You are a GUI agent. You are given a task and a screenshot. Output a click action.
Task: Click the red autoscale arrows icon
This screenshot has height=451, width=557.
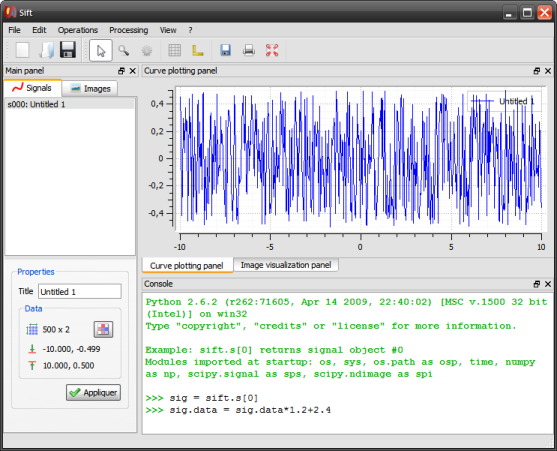point(272,50)
